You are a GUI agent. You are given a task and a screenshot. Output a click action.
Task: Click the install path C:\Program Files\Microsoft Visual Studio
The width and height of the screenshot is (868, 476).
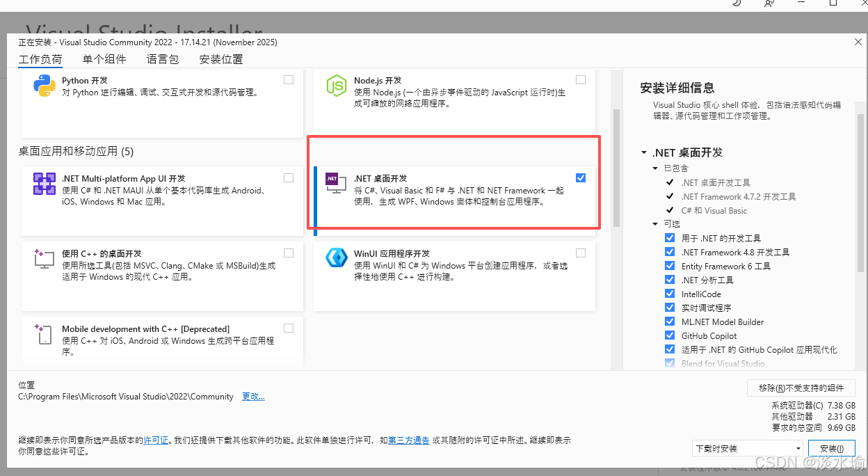(x=126, y=397)
